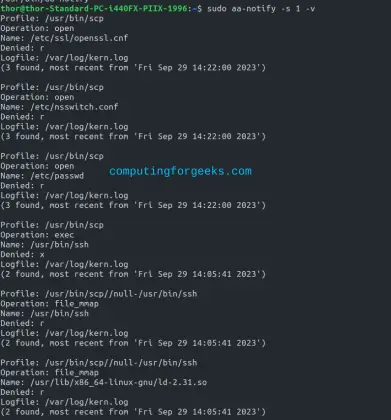The height and width of the screenshot is (420, 391).
Task: Click the last '2 found' summary line
Action: [x=133, y=412]
